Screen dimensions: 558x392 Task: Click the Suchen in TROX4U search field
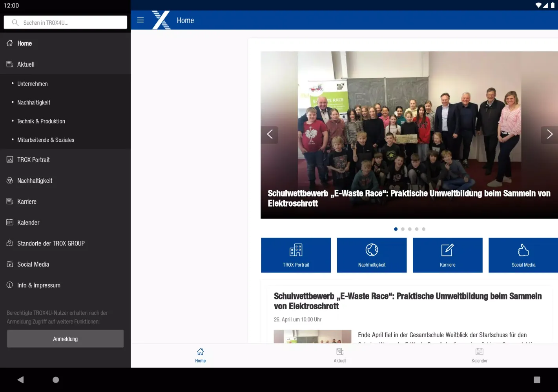point(66,23)
